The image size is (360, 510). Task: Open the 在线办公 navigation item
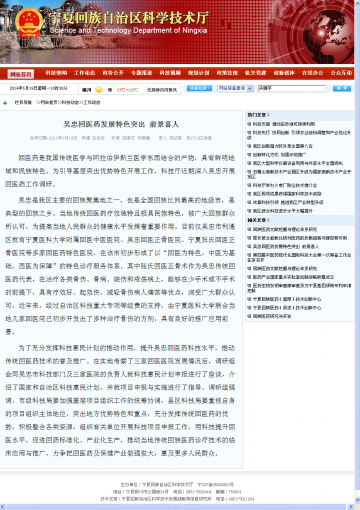[313, 73]
